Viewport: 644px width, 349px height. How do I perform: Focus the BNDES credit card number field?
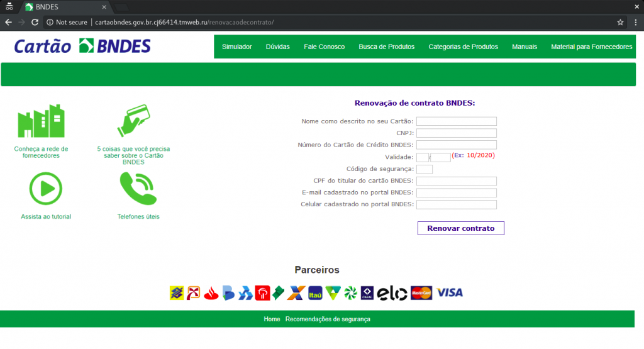[x=457, y=145]
